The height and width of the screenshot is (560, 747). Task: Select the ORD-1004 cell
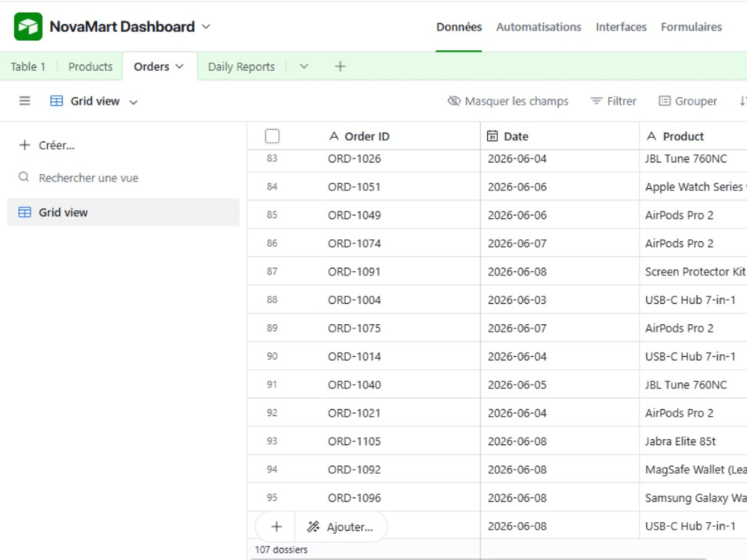point(401,300)
